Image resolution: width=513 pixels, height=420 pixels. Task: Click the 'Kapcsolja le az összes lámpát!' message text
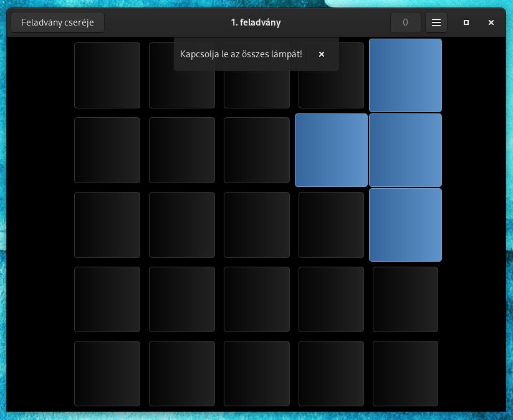241,54
